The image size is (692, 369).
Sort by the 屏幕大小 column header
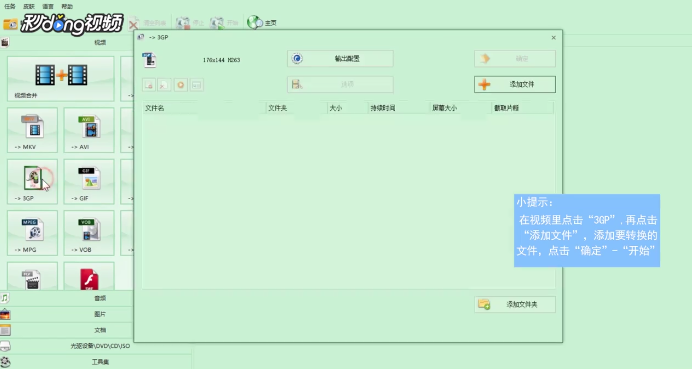[460, 108]
